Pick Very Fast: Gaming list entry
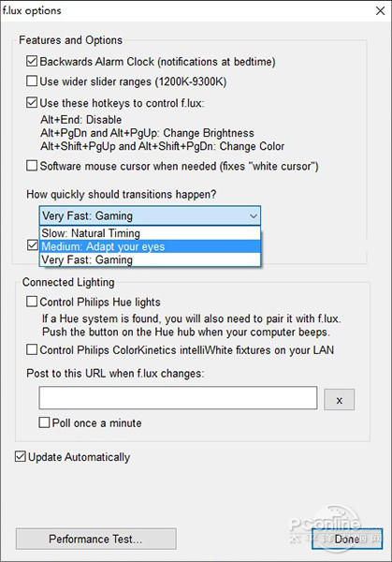Screen dimensions: 392x562 [150, 259]
